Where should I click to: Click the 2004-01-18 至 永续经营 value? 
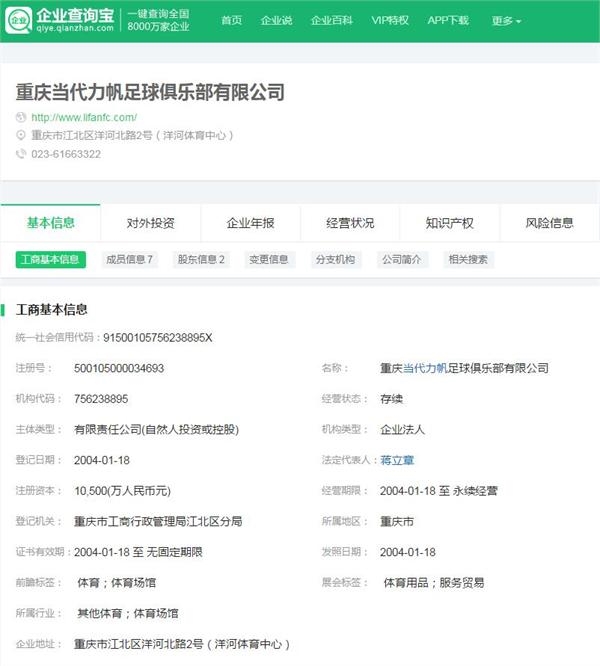coord(439,491)
